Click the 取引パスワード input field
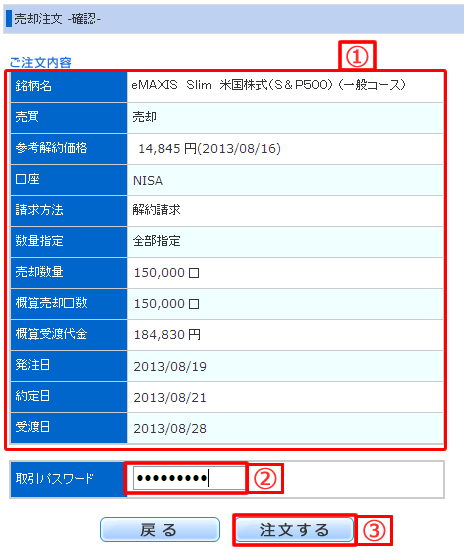This screenshot has height=554, width=464. 189,478
